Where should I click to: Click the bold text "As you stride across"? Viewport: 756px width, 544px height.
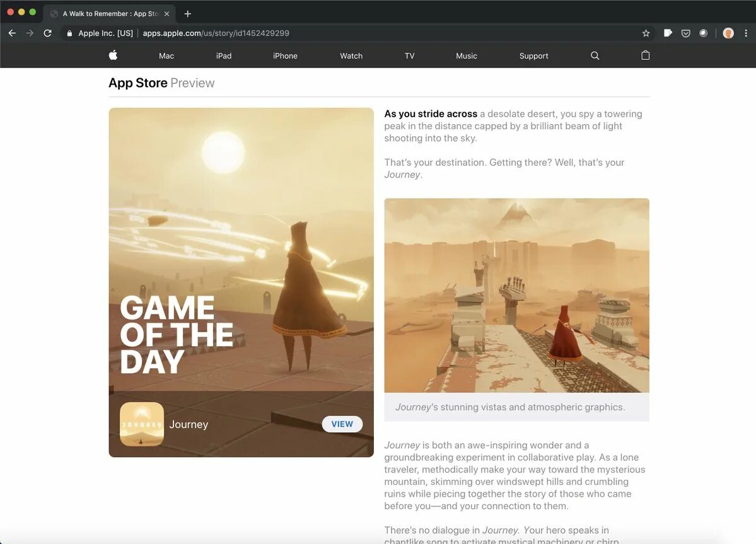[431, 113]
